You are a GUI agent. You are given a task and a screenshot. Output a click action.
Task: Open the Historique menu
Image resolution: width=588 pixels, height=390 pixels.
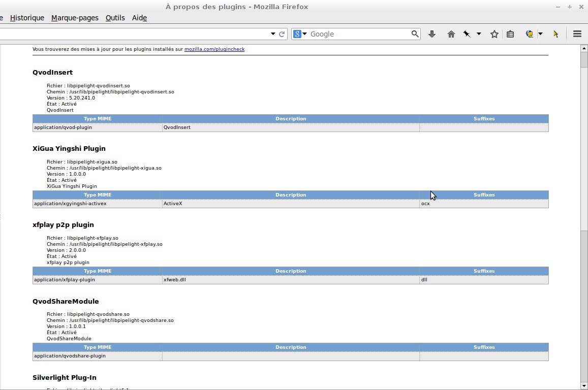[27, 18]
